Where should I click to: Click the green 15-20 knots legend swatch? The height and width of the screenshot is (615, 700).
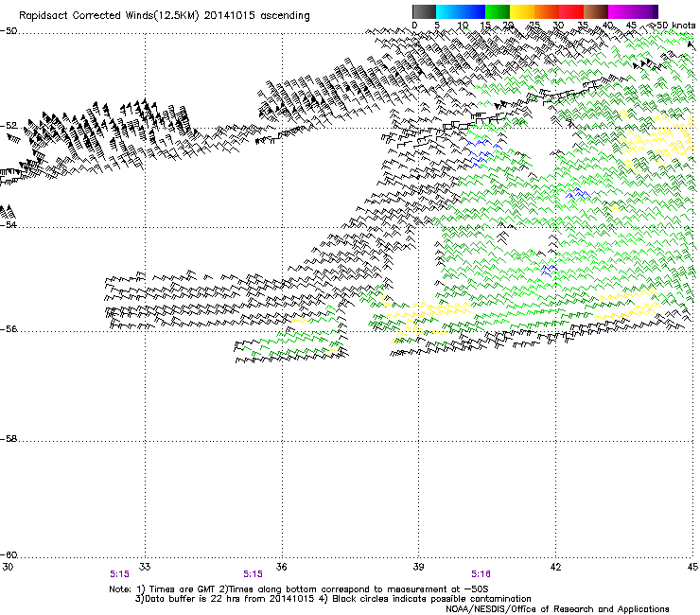pos(498,11)
